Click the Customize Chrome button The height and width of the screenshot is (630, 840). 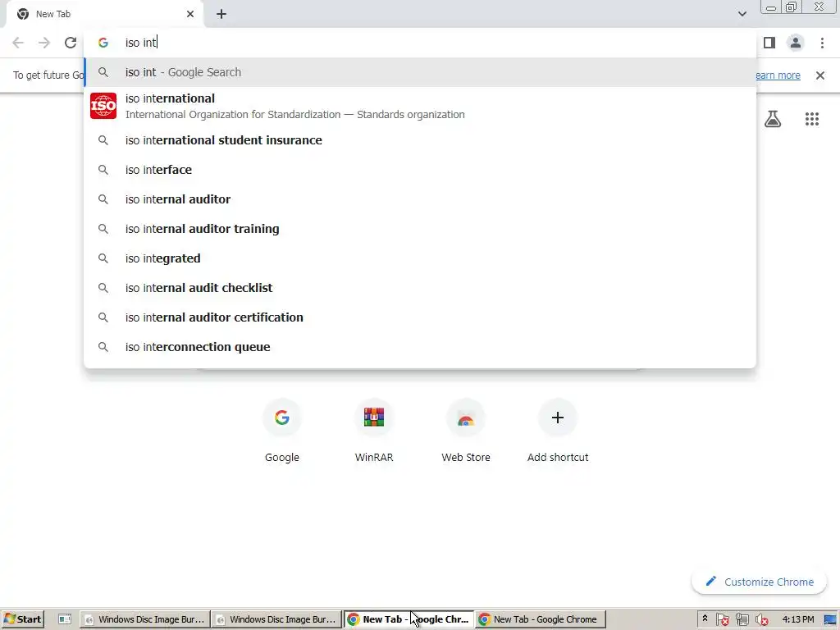(759, 582)
